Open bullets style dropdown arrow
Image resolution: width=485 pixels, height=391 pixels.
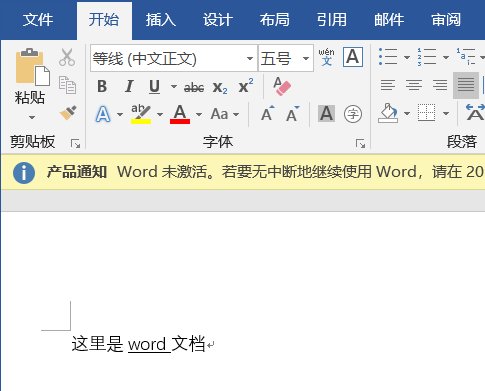[407, 57]
